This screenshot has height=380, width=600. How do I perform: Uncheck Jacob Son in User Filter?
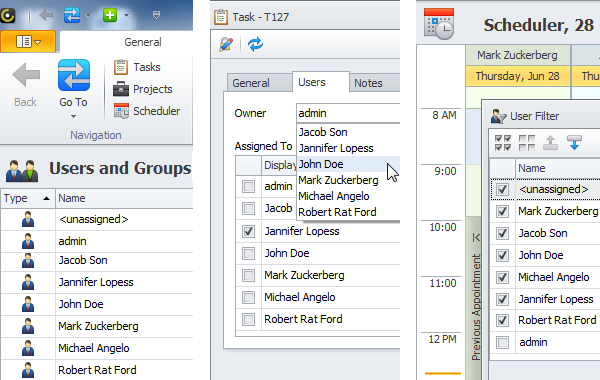click(x=502, y=233)
